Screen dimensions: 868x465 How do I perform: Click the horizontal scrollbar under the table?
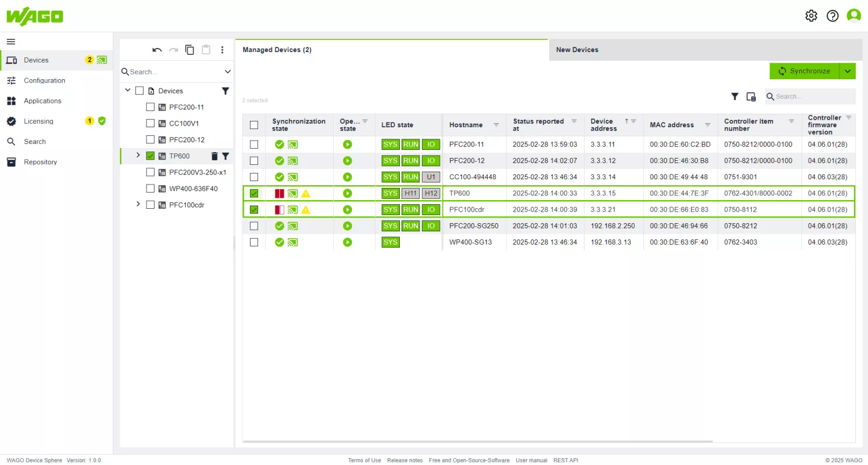(x=478, y=441)
